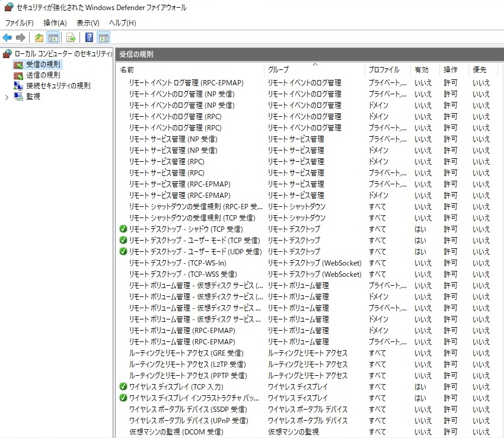Click the 監視 monitor icon in tree
The height and width of the screenshot is (438, 504).
18,97
